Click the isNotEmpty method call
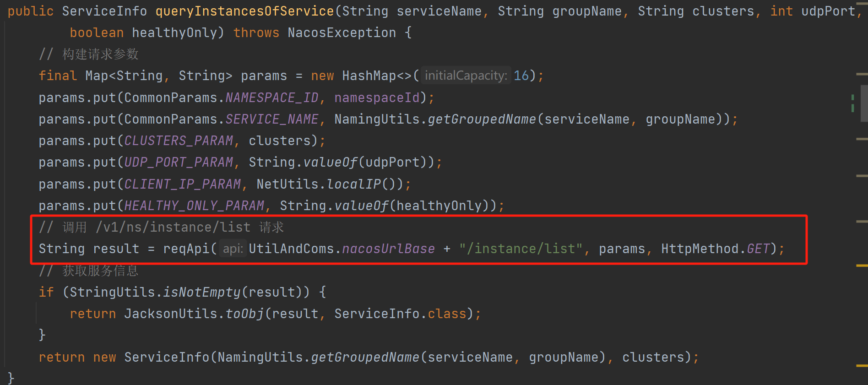Viewport: 868px width, 385px height. pyautogui.click(x=201, y=292)
